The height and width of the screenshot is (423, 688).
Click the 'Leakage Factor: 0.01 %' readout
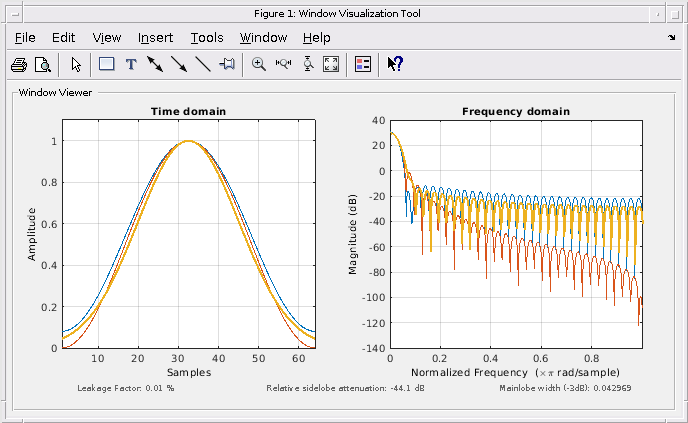click(x=126, y=388)
